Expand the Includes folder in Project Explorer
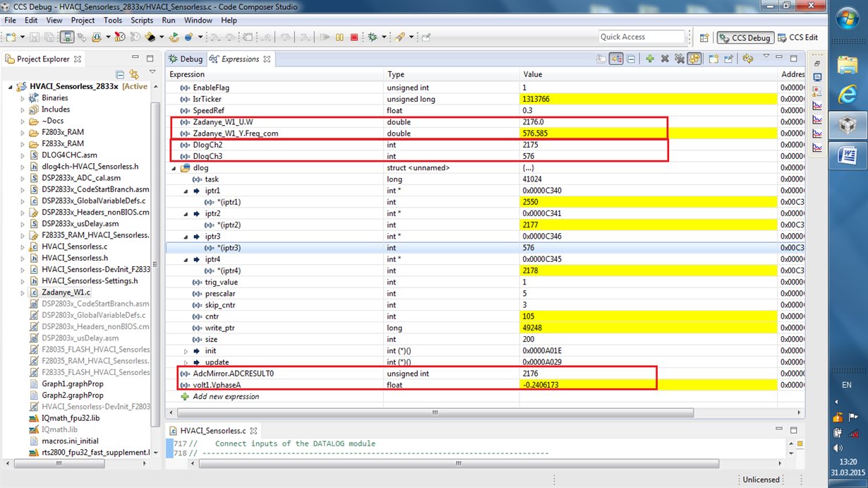Image resolution: width=868 pixels, height=488 pixels. (x=22, y=109)
